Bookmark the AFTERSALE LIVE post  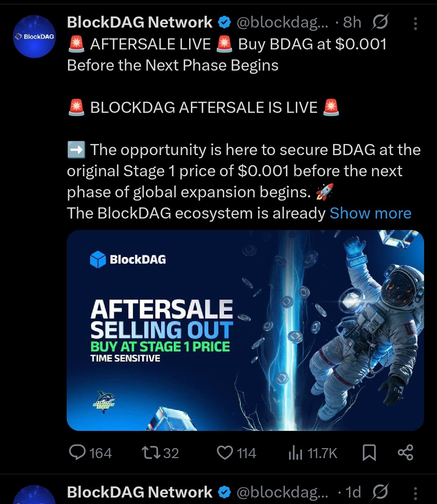click(369, 453)
